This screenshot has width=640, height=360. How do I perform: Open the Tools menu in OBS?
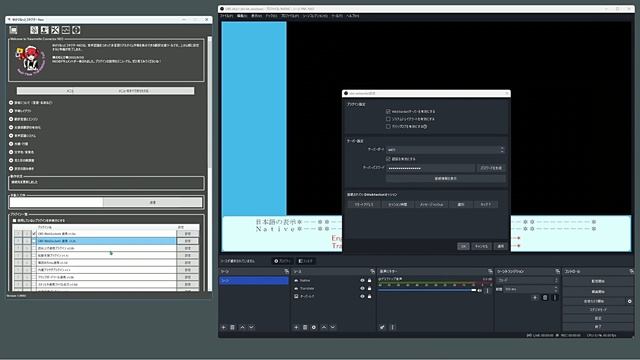337,16
